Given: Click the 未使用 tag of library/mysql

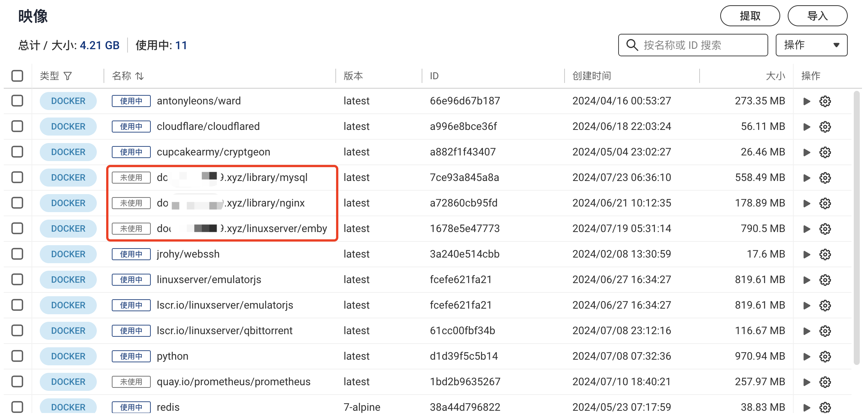Looking at the screenshot, I should 131,178.
